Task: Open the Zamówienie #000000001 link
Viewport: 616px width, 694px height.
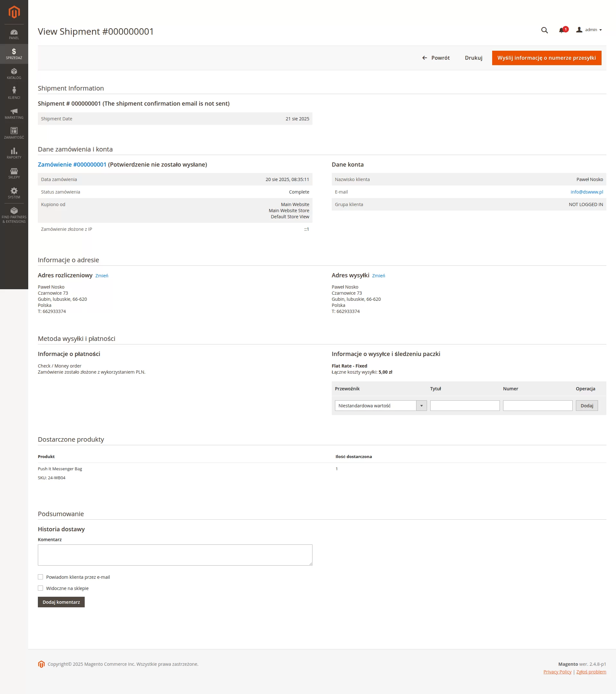Action: click(x=72, y=164)
